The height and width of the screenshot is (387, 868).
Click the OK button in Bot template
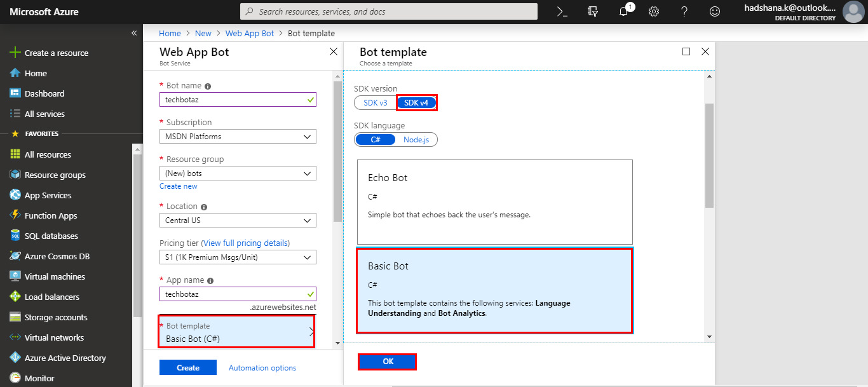(x=388, y=362)
